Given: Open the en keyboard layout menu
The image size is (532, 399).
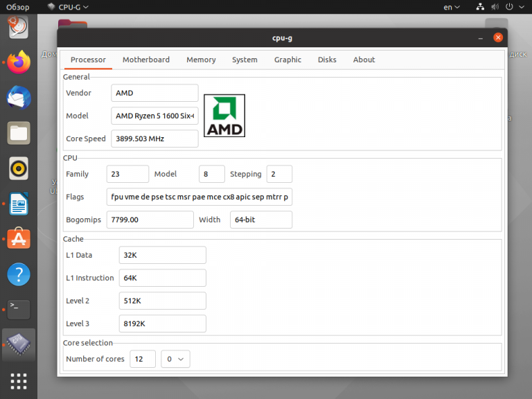Looking at the screenshot, I should pos(452,7).
